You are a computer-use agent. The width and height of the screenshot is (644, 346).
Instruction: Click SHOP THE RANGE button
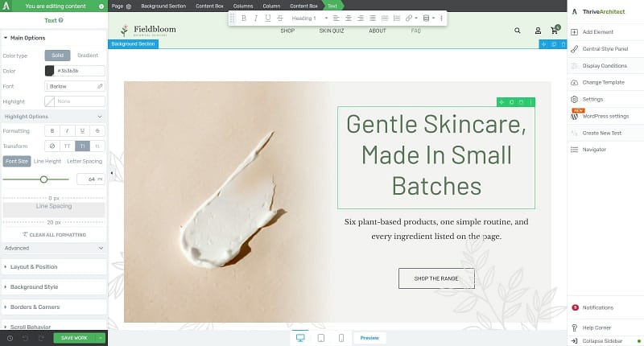coord(436,278)
